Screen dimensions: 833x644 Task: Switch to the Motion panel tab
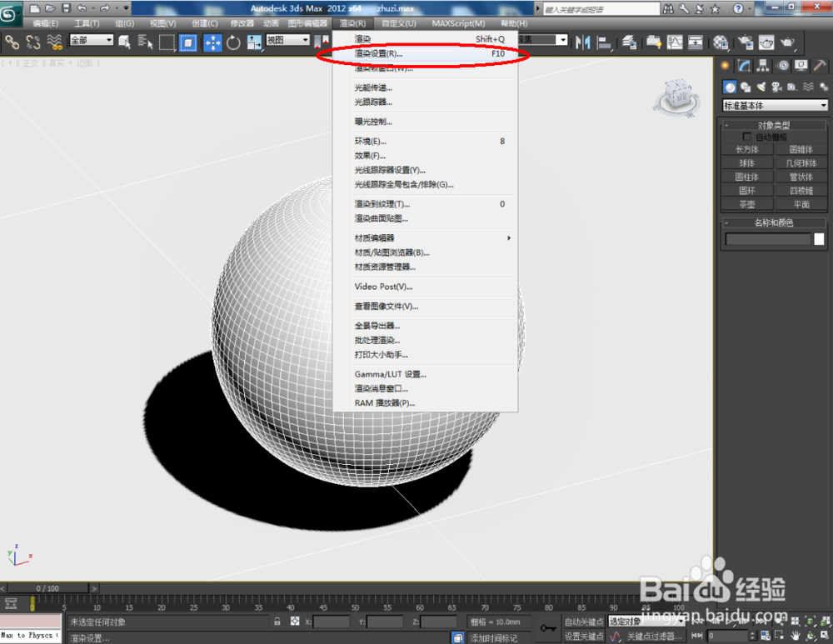[783, 65]
